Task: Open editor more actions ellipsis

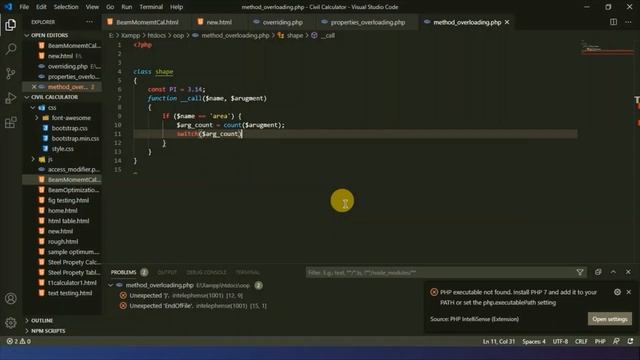Action: pos(628,22)
